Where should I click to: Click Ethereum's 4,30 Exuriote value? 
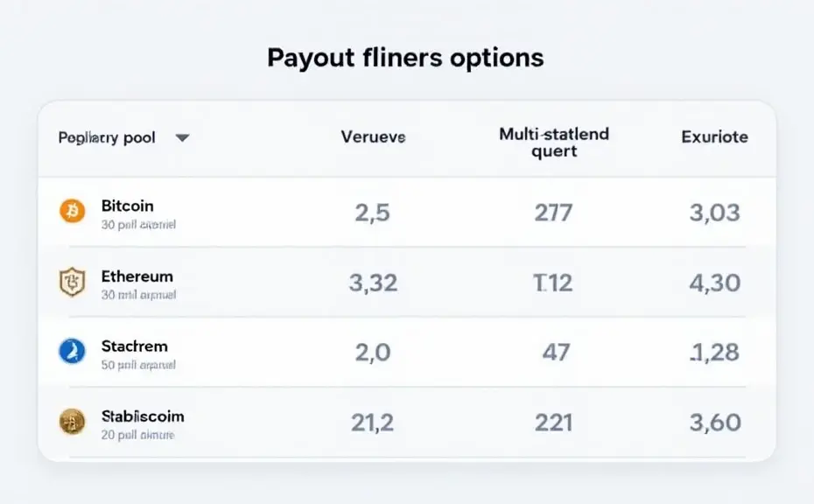point(715,283)
